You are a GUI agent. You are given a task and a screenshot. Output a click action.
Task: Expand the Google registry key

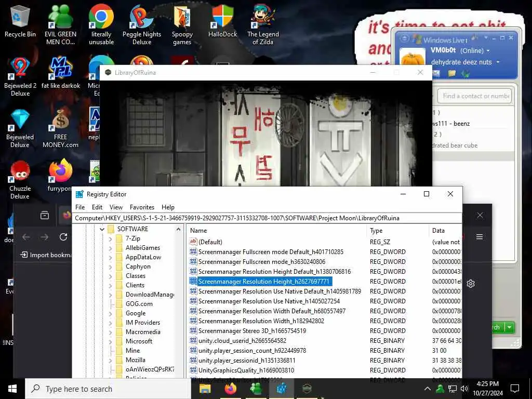coord(110,313)
